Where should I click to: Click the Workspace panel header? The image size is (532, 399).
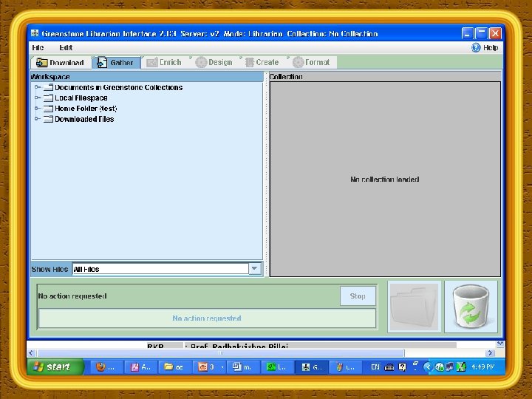pos(146,77)
